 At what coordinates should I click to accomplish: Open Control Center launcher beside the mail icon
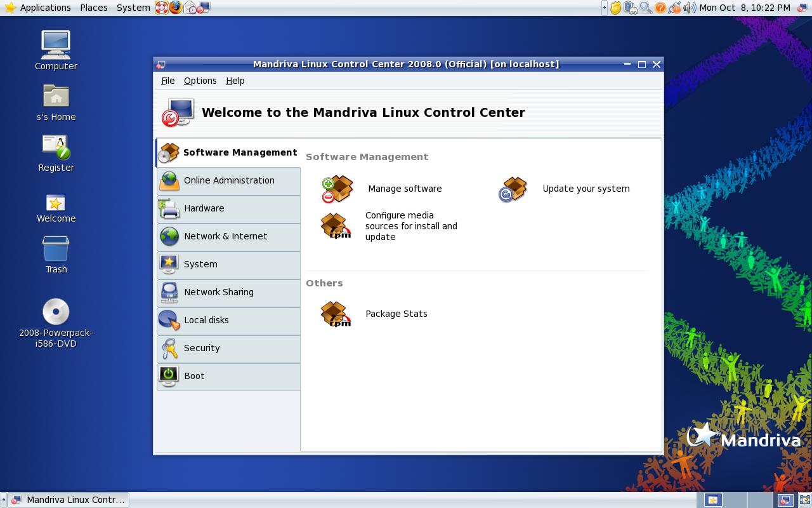click(204, 8)
